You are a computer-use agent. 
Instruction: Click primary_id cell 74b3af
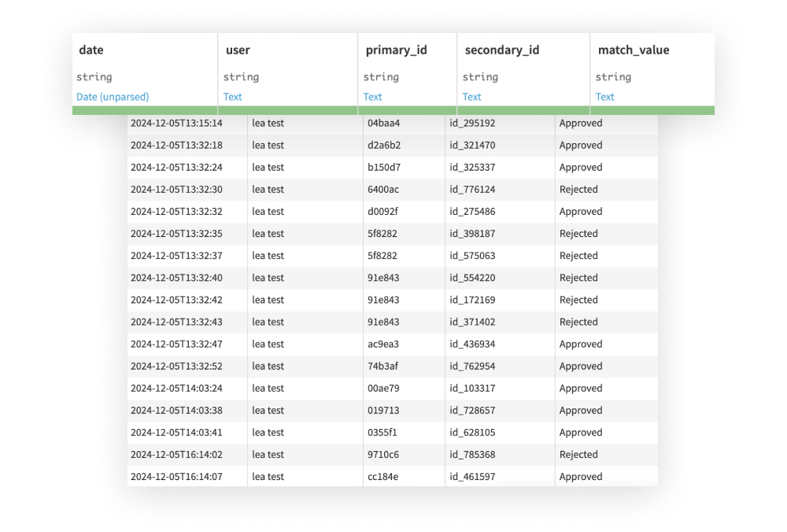point(383,367)
